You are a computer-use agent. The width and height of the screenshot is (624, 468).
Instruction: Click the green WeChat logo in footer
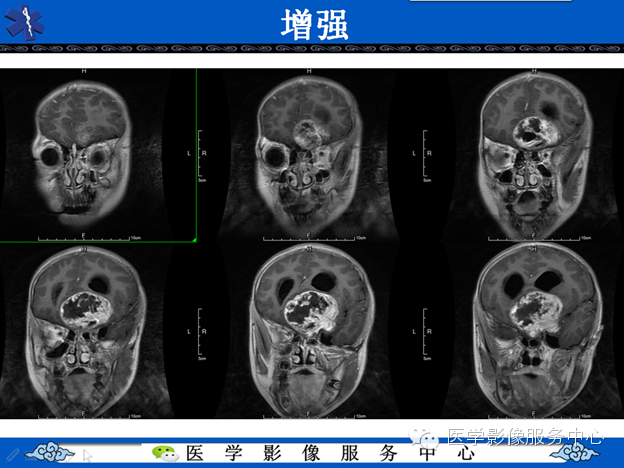[165, 454]
